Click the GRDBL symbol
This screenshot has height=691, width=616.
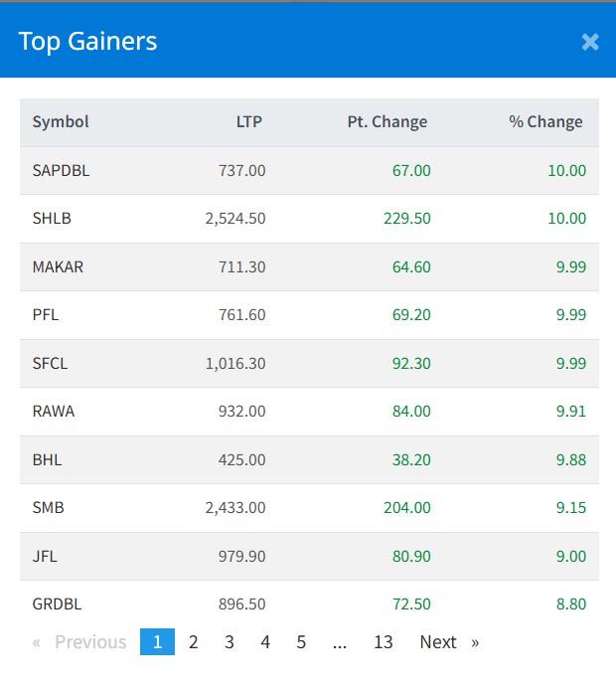click(x=56, y=605)
